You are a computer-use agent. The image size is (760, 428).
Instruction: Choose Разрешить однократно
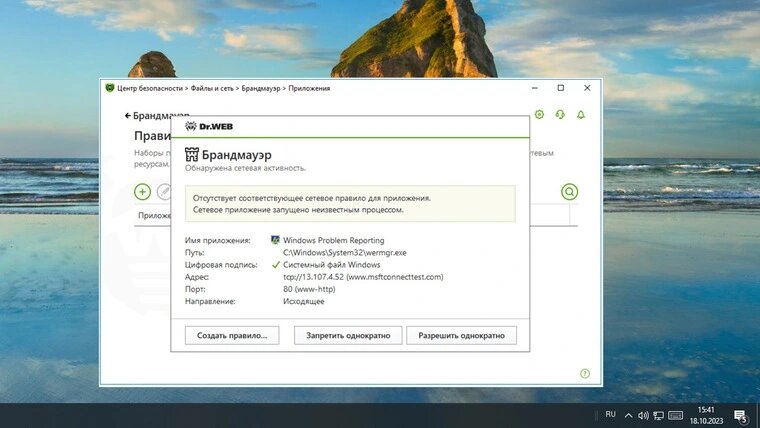461,335
